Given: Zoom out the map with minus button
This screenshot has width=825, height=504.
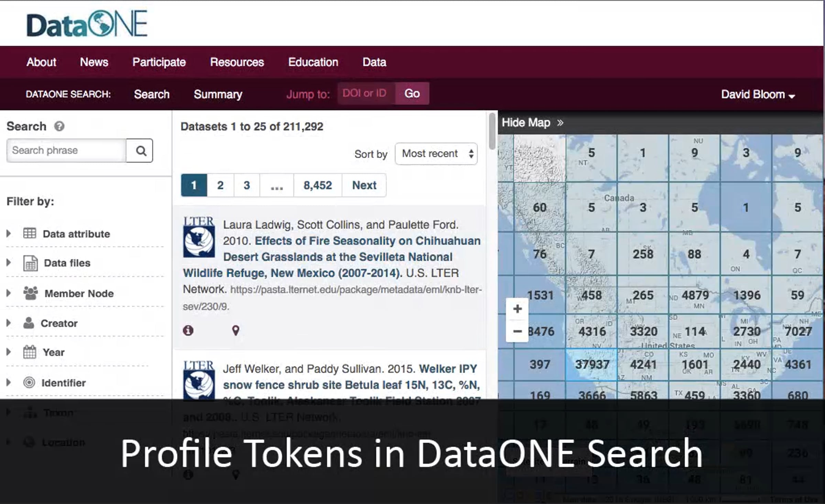Looking at the screenshot, I should click(x=517, y=332).
